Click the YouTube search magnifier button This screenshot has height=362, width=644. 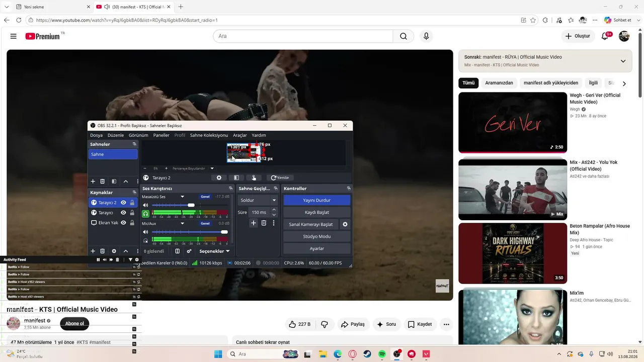tap(404, 36)
